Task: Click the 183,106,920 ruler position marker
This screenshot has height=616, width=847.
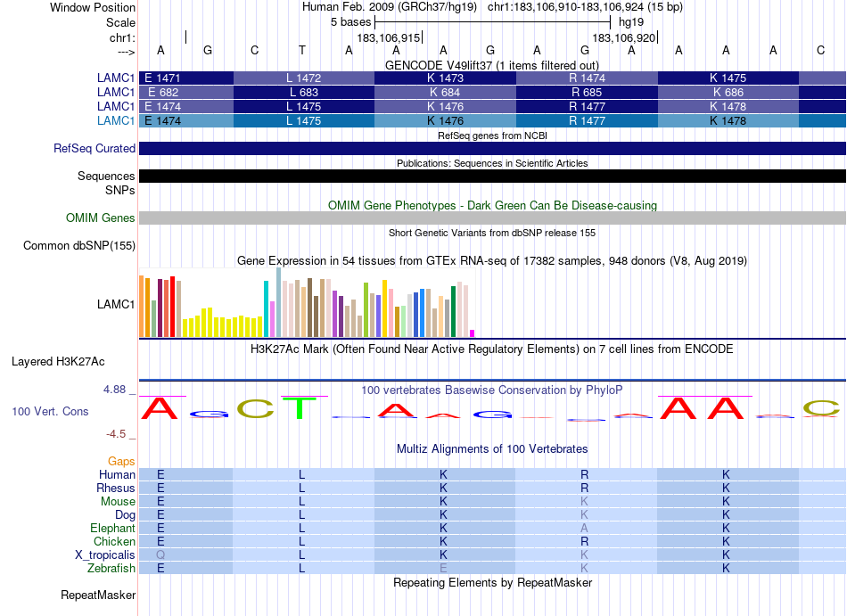Action: pos(624,37)
